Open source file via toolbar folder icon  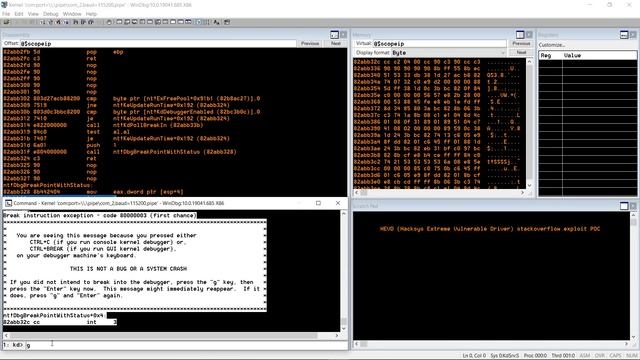coord(7,22)
